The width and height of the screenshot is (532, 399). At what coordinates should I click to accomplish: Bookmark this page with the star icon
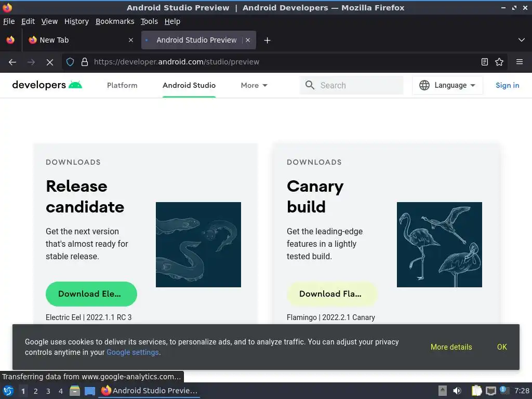click(499, 62)
